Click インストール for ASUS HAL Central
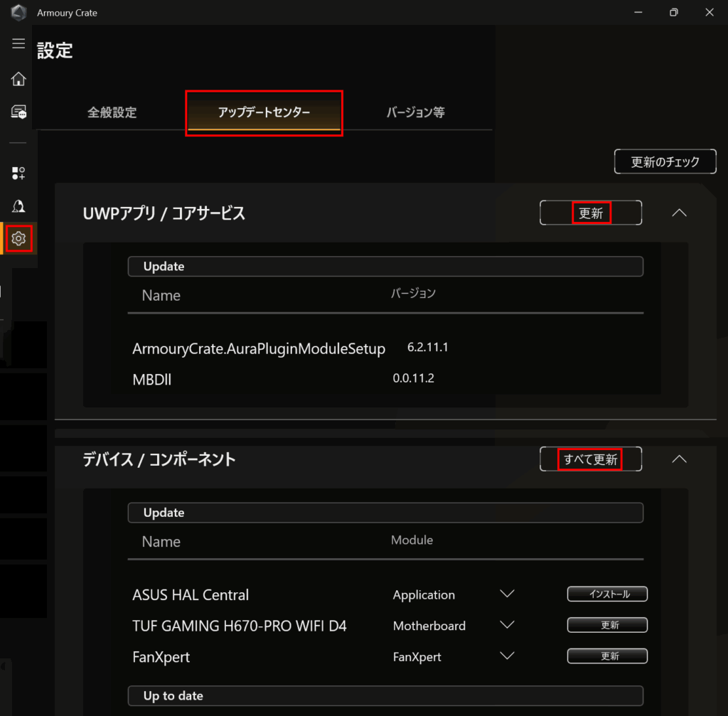728x716 pixels. click(x=607, y=594)
